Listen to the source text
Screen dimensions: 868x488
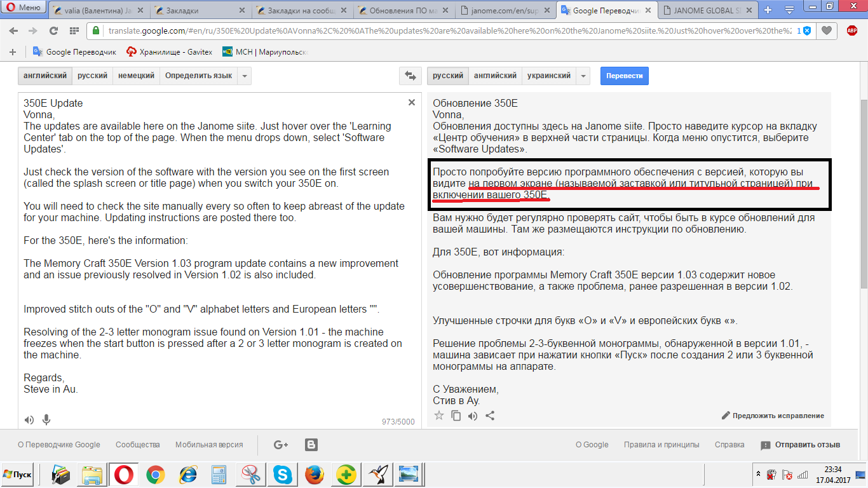pyautogui.click(x=29, y=420)
